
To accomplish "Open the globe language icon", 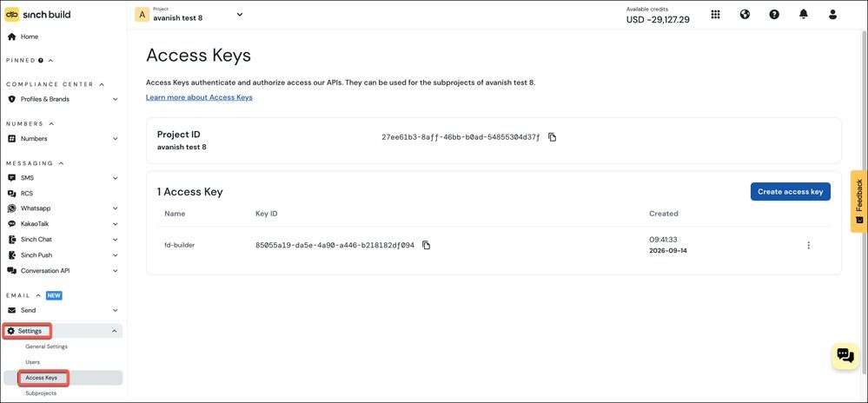I will click(x=745, y=15).
